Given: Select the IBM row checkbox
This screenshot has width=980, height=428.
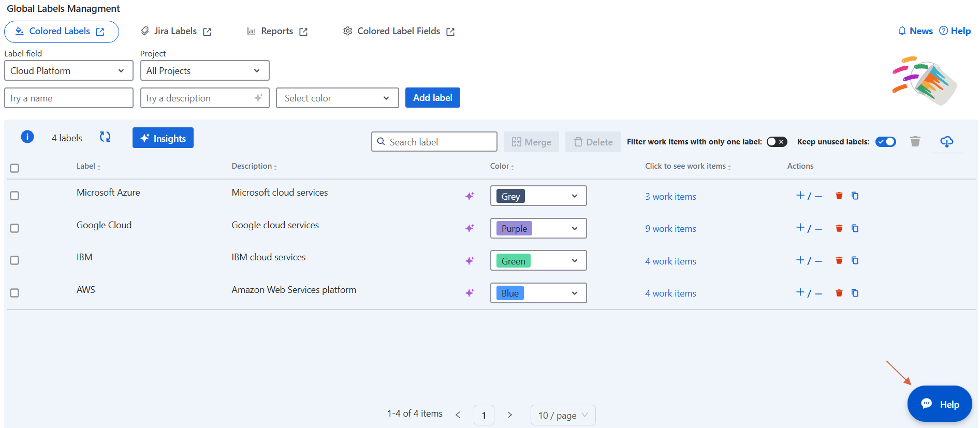Looking at the screenshot, I should point(14,260).
